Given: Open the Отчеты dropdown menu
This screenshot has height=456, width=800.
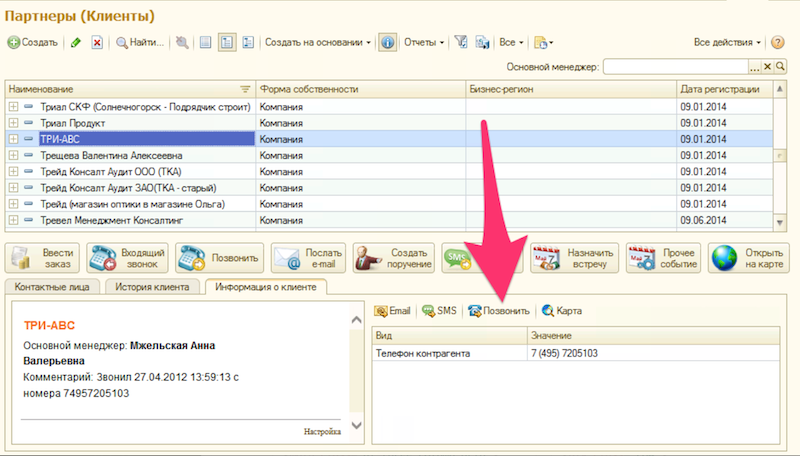Looking at the screenshot, I should (x=424, y=43).
